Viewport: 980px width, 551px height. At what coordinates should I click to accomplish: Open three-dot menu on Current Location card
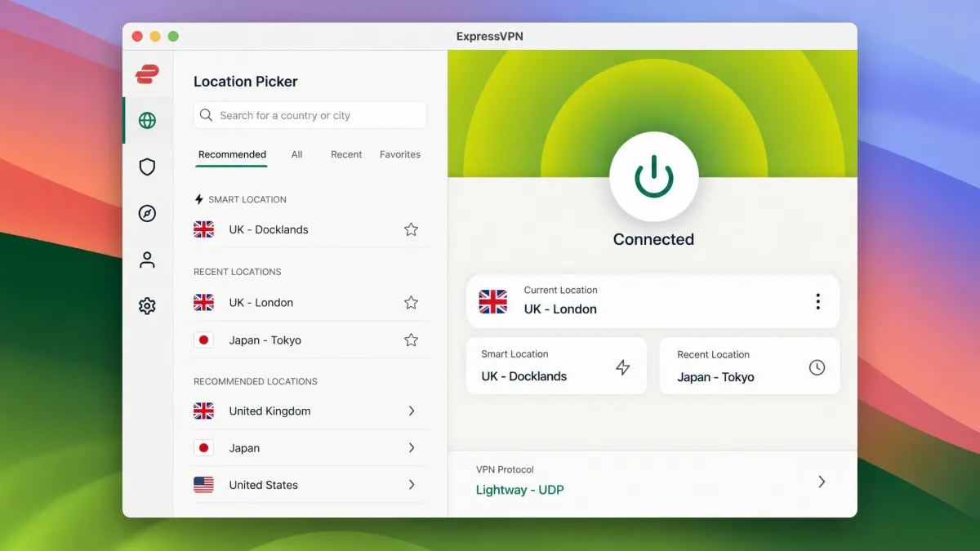(817, 301)
